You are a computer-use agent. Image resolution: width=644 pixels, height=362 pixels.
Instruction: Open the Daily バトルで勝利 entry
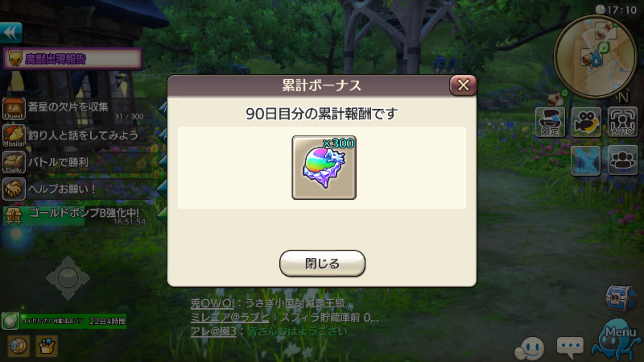(x=80, y=163)
